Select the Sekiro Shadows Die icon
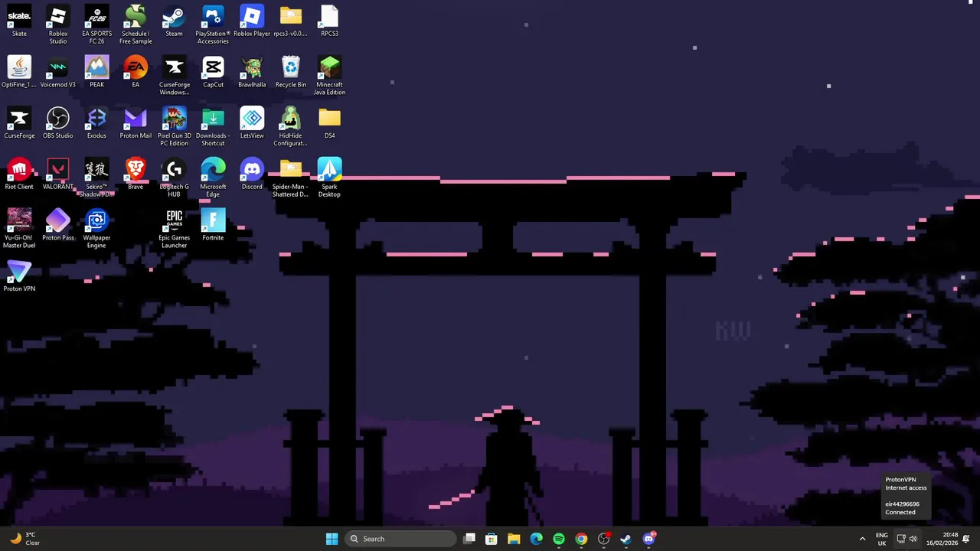 click(x=96, y=178)
